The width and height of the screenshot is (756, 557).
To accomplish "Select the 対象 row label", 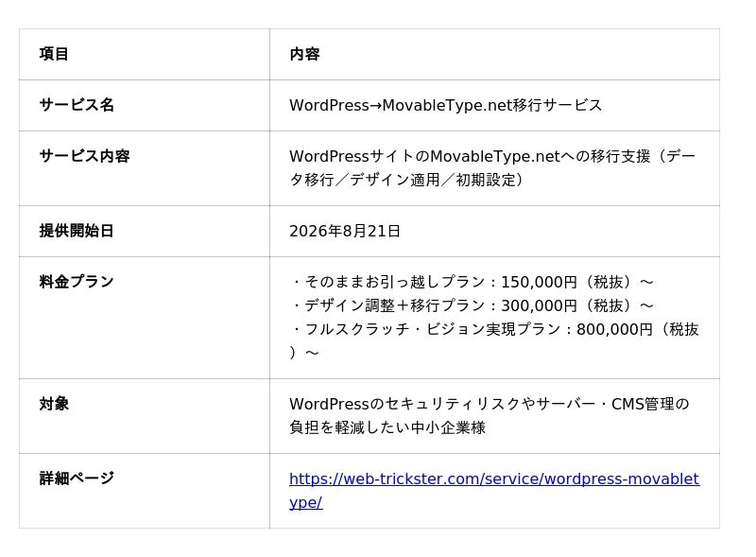I will point(54,404).
